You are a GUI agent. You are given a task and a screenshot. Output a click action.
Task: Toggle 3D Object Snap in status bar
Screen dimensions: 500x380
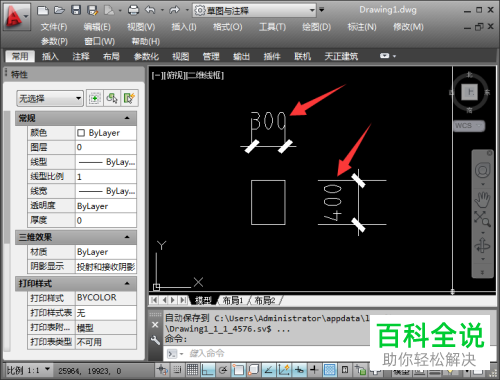coord(254,370)
